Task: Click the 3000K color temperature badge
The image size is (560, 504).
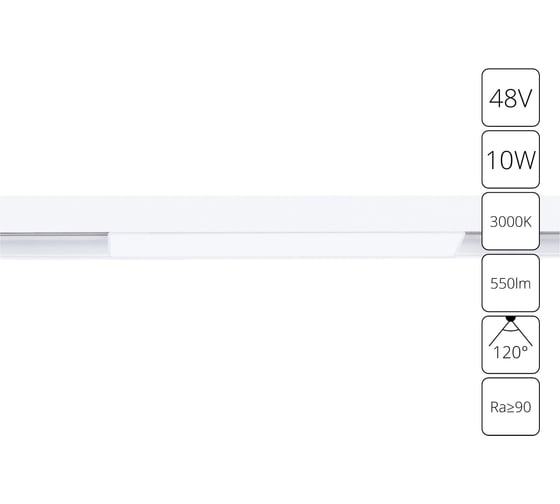Action: 510,221
